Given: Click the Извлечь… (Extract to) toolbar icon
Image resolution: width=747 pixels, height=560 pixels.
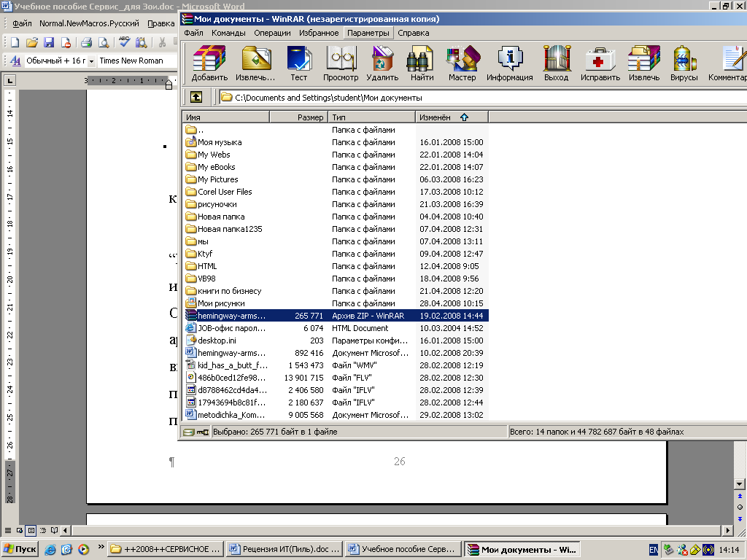Looking at the screenshot, I should [x=255, y=63].
